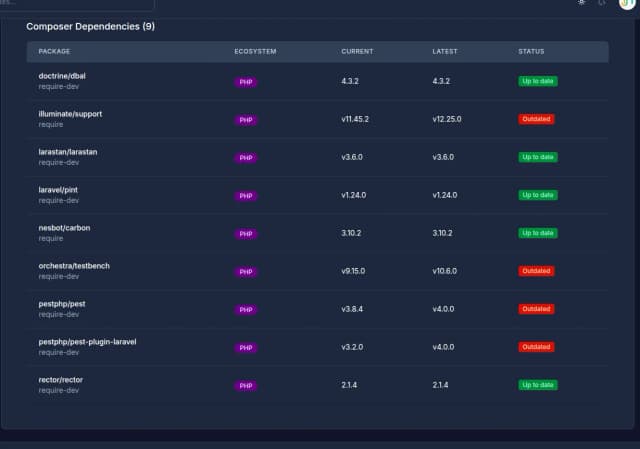The width and height of the screenshot is (640, 449).
Task: Focus the search input field
Action: tap(40, 3)
